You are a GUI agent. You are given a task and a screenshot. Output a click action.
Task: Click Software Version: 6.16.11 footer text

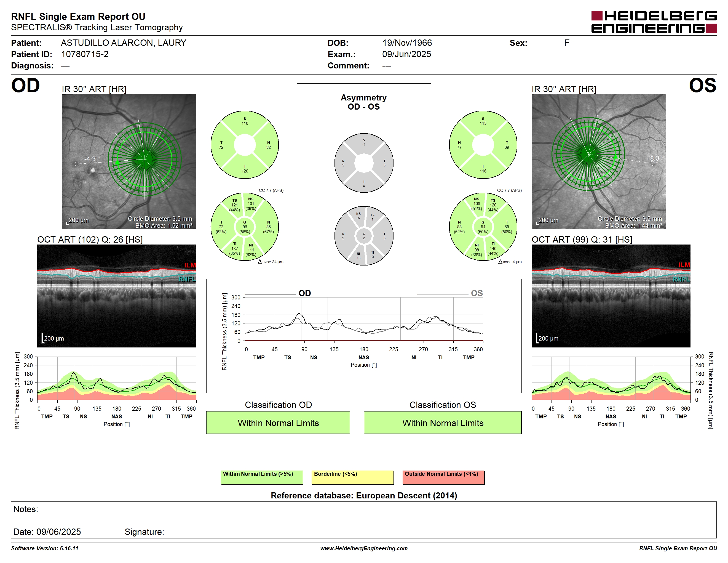pyautogui.click(x=45, y=548)
